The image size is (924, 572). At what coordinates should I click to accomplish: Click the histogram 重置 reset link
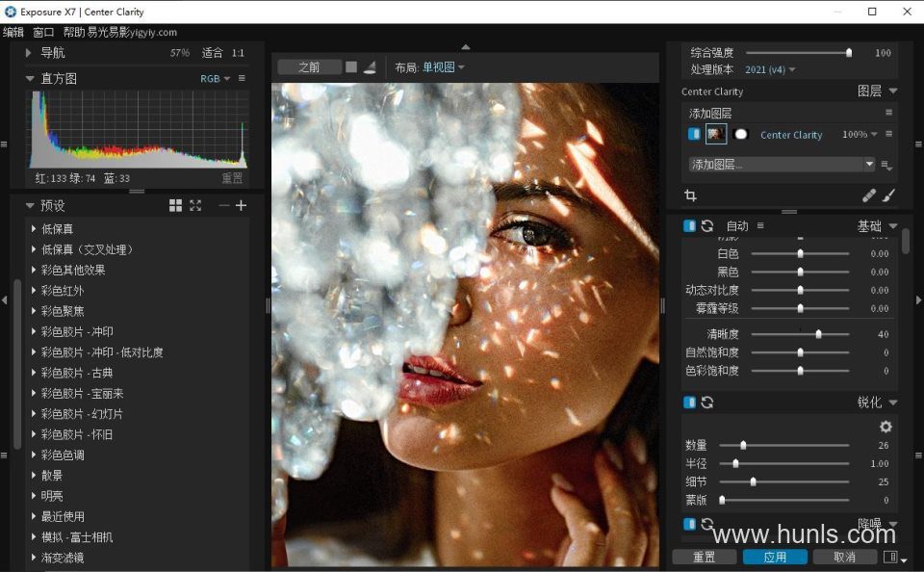click(232, 177)
